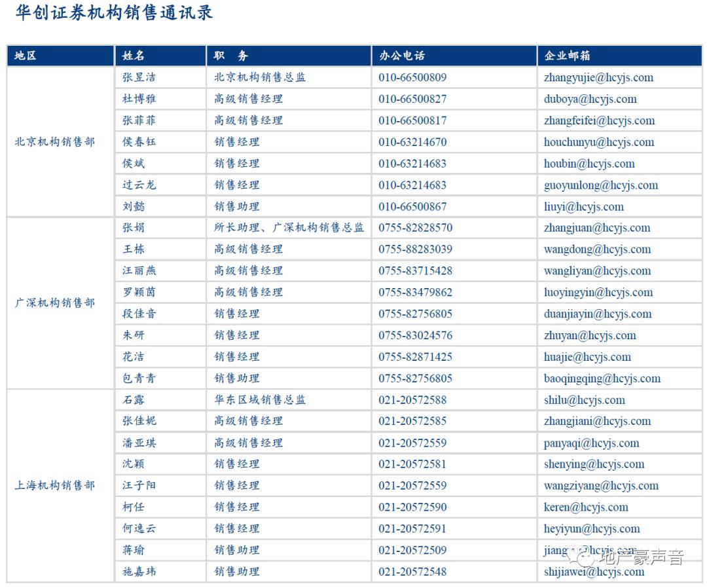
Task: Select the 上海机构销售部 region cell
Action: [x=60, y=486]
